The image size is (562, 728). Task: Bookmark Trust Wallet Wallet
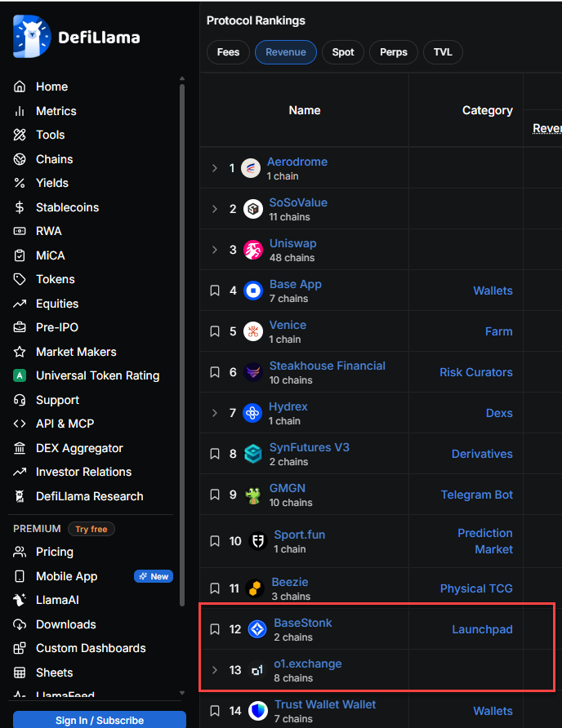(215, 711)
